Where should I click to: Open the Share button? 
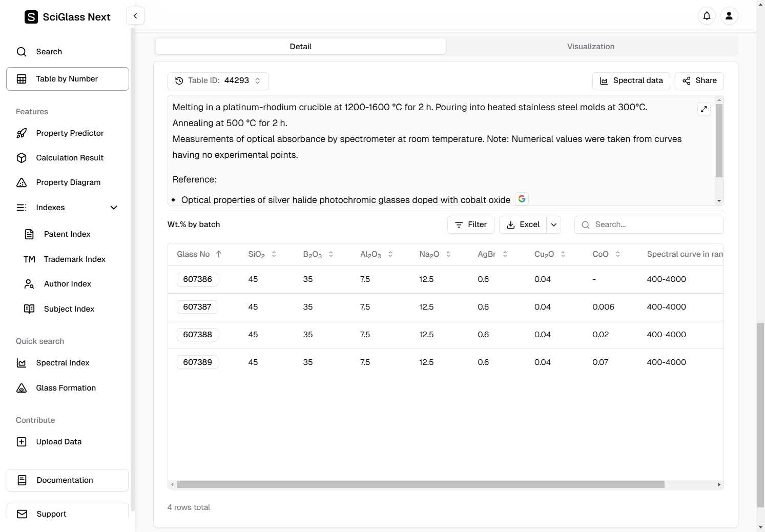point(699,81)
